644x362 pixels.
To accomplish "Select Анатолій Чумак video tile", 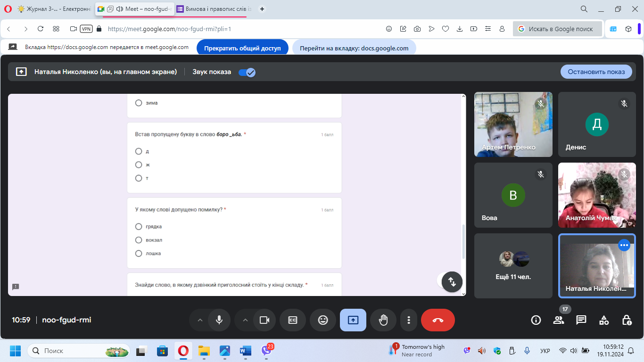I will click(597, 195).
